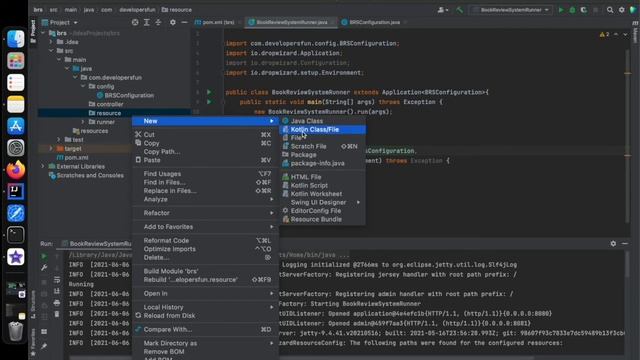This screenshot has height=360, width=640.
Task: Select Resource Bundle in New submenu
Action: click(x=322, y=220)
